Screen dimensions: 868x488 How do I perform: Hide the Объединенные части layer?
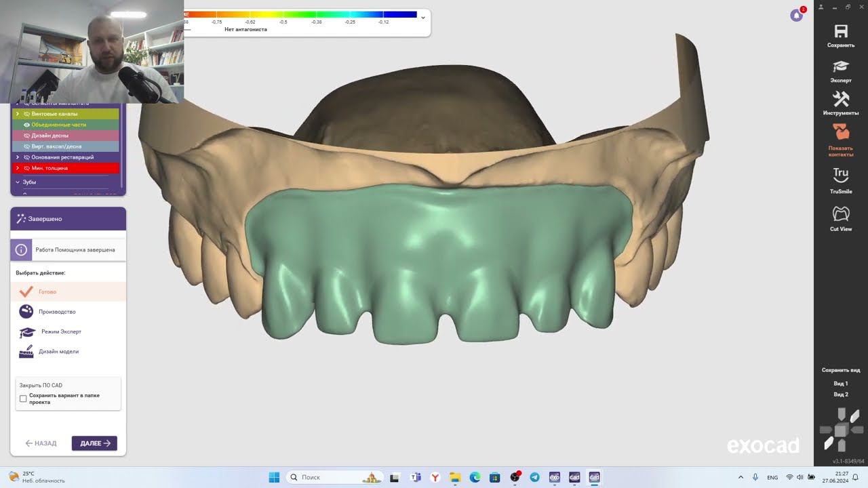[26, 125]
